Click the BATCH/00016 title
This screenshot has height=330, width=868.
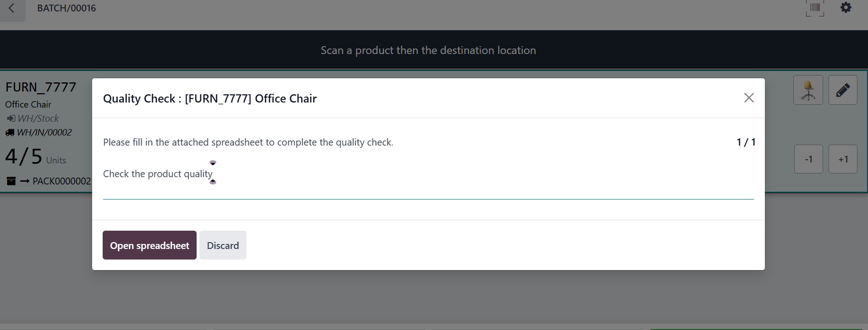[x=66, y=8]
